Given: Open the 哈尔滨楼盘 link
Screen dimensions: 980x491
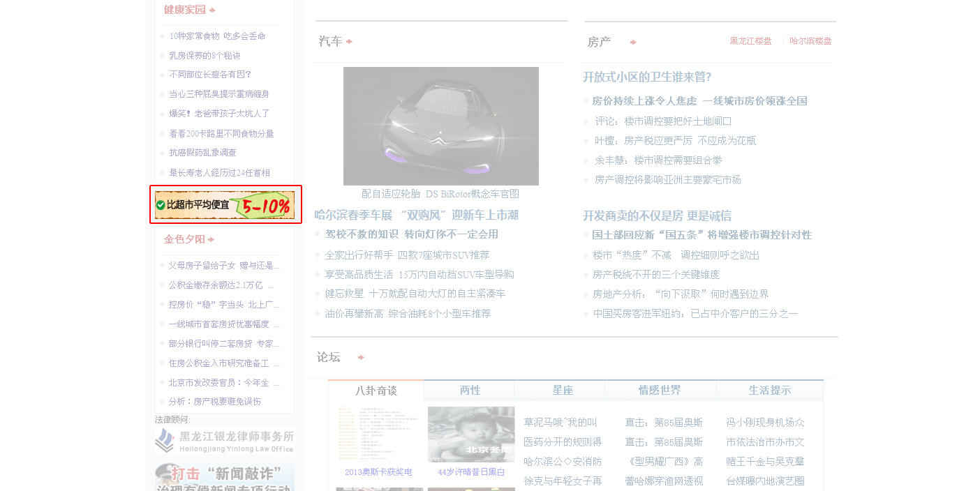Looking at the screenshot, I should pyautogui.click(x=810, y=41).
